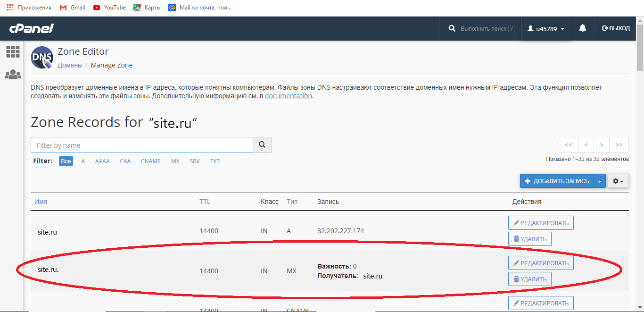Edit the site.ru. MX record
Image resolution: width=644 pixels, height=312 pixels.
click(x=541, y=263)
